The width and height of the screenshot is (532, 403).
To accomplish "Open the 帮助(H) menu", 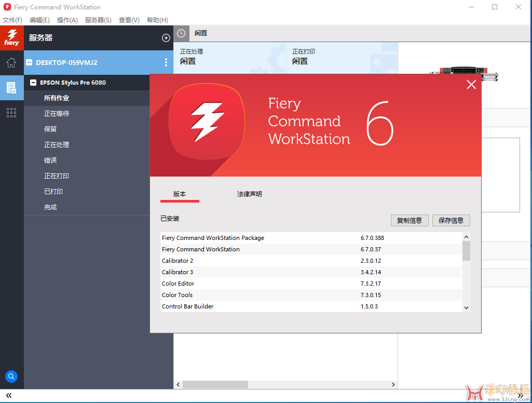I will [x=157, y=20].
